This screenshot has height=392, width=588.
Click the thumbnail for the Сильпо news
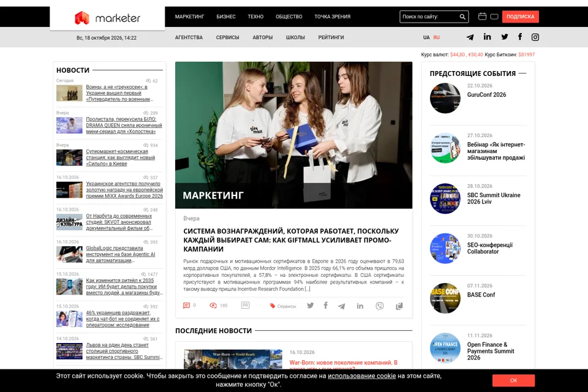69,157
